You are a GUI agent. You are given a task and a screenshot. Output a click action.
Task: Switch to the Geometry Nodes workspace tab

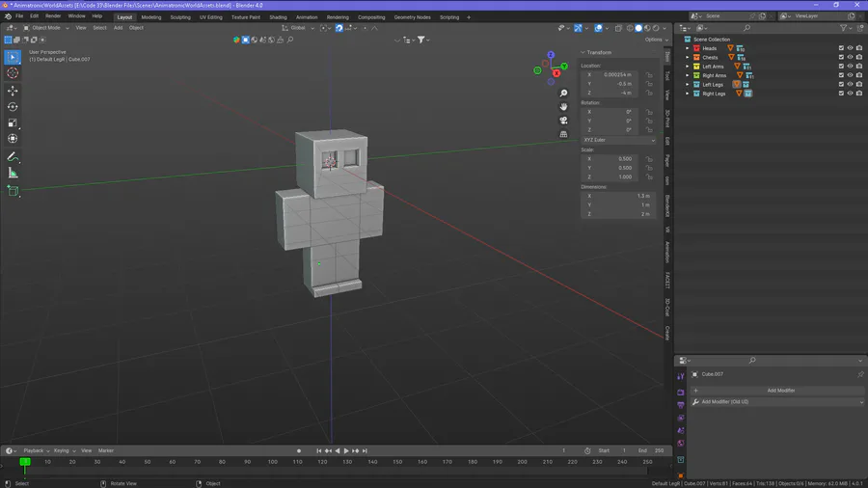tap(412, 17)
